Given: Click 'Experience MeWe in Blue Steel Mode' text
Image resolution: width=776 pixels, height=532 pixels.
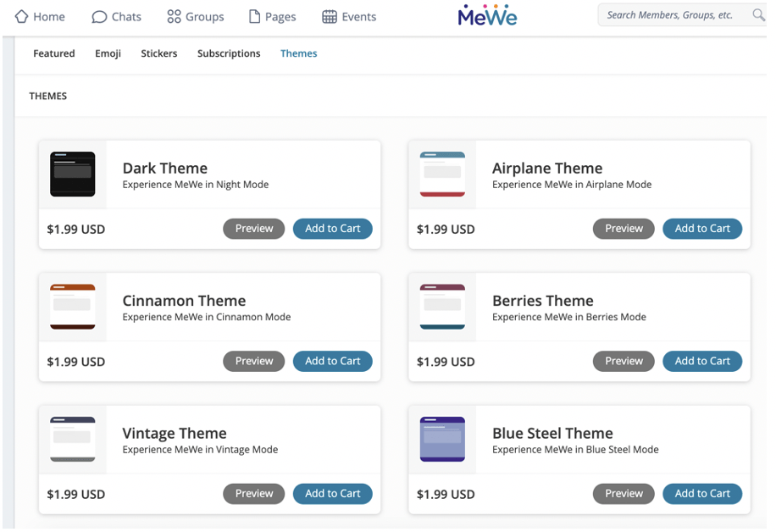Looking at the screenshot, I should click(x=575, y=450).
